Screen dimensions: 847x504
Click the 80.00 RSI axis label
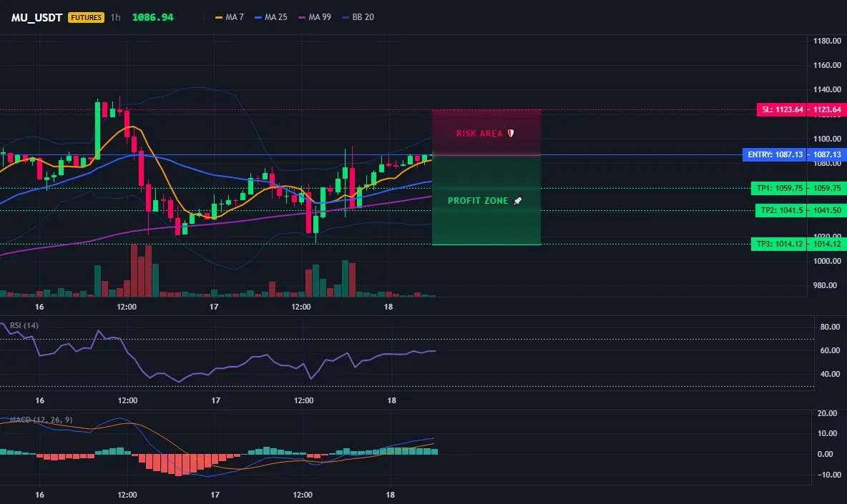(x=831, y=327)
